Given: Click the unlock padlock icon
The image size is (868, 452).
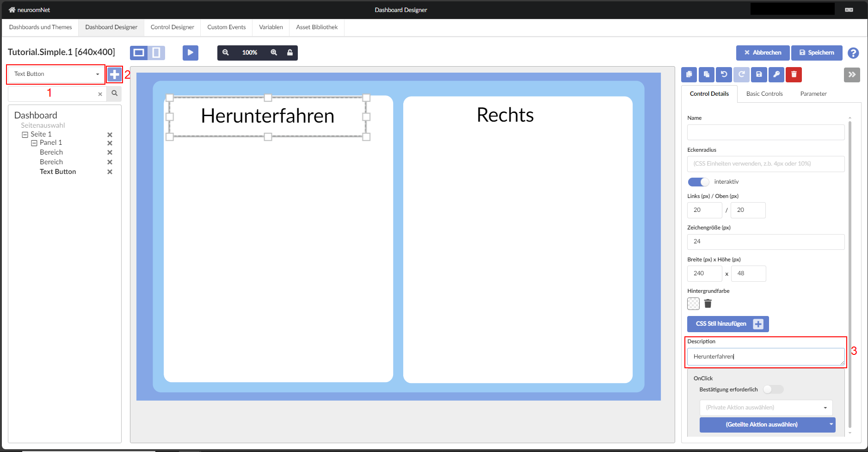Looking at the screenshot, I should point(290,53).
